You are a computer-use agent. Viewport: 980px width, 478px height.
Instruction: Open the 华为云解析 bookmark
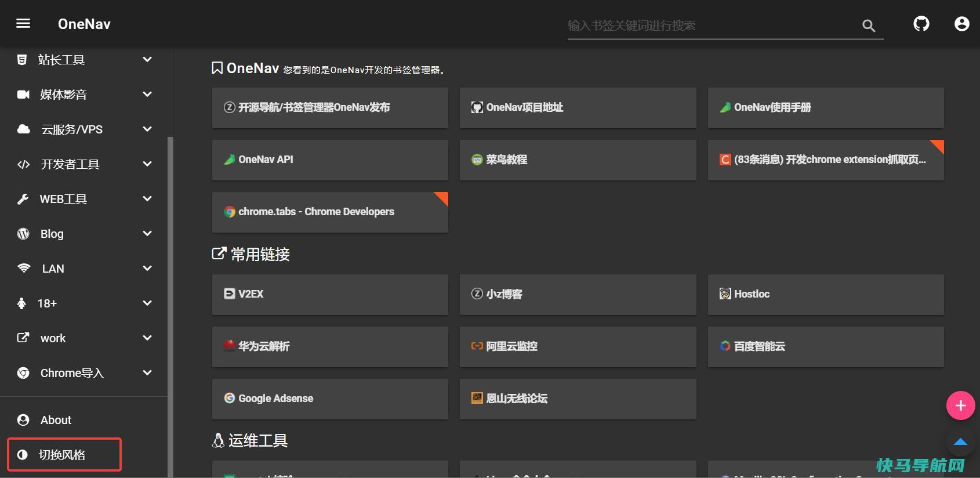330,347
